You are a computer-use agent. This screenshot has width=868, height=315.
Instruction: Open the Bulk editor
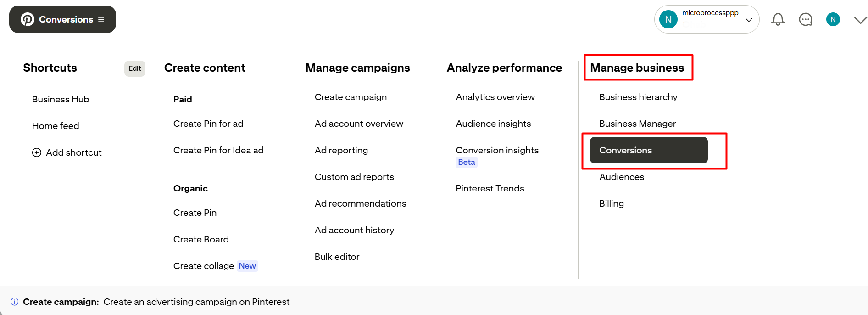pyautogui.click(x=337, y=257)
